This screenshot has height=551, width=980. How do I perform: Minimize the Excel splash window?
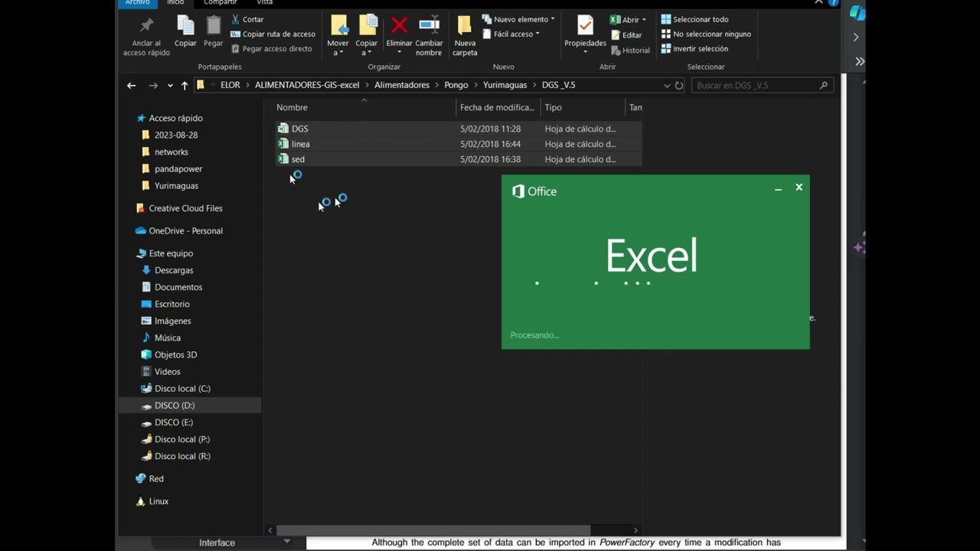coord(778,188)
